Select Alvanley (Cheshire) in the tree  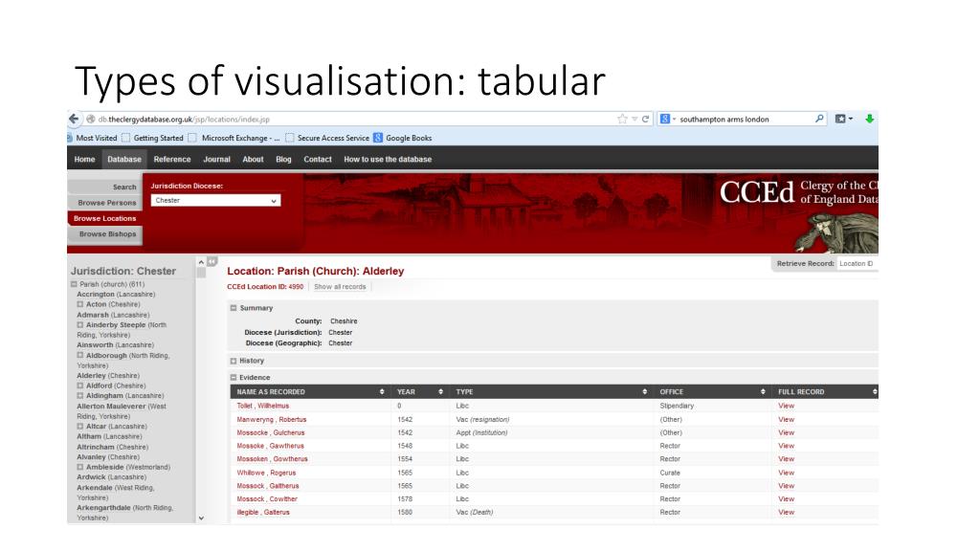click(108, 456)
